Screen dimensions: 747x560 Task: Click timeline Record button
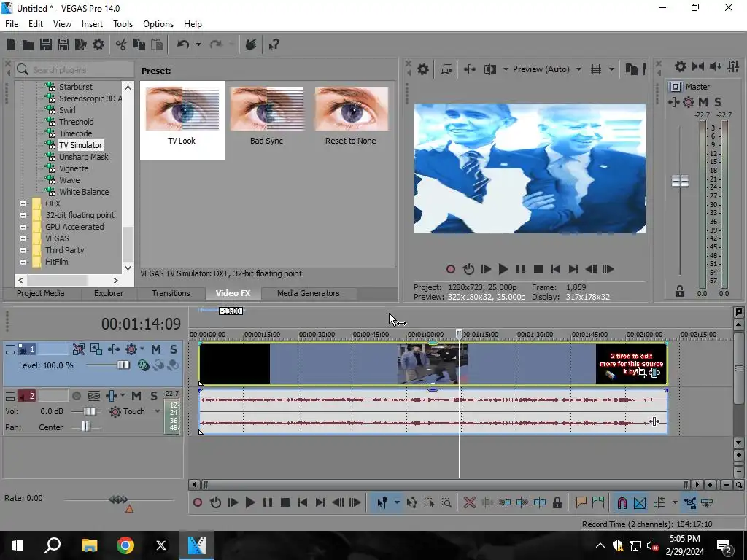pos(197,503)
